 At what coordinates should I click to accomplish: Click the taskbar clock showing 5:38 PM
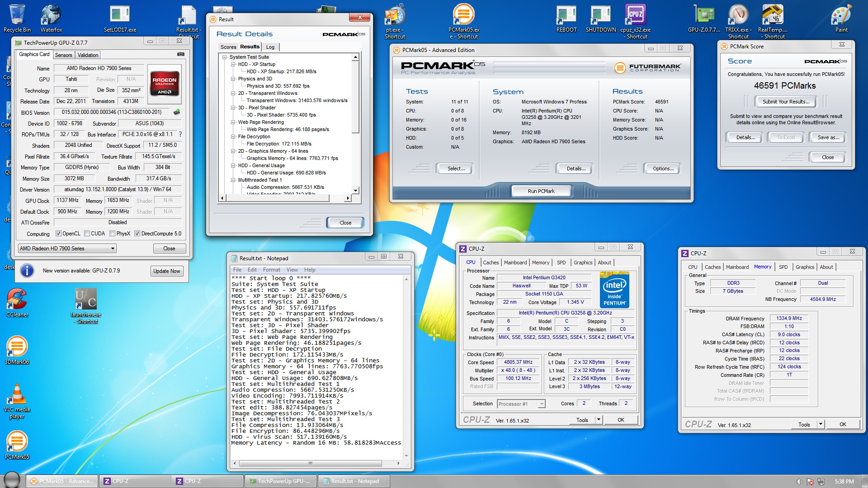point(844,482)
